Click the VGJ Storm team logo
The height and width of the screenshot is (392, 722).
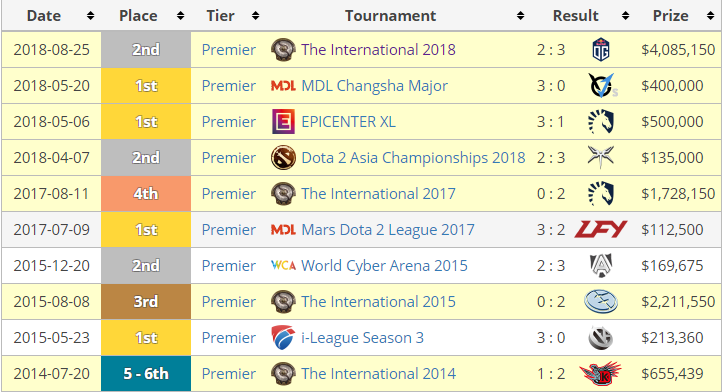(x=603, y=86)
